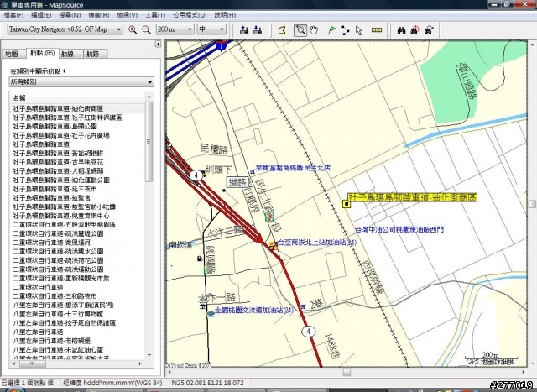Open find places binoculars
This screenshot has width=537, height=392.
coord(401,30)
